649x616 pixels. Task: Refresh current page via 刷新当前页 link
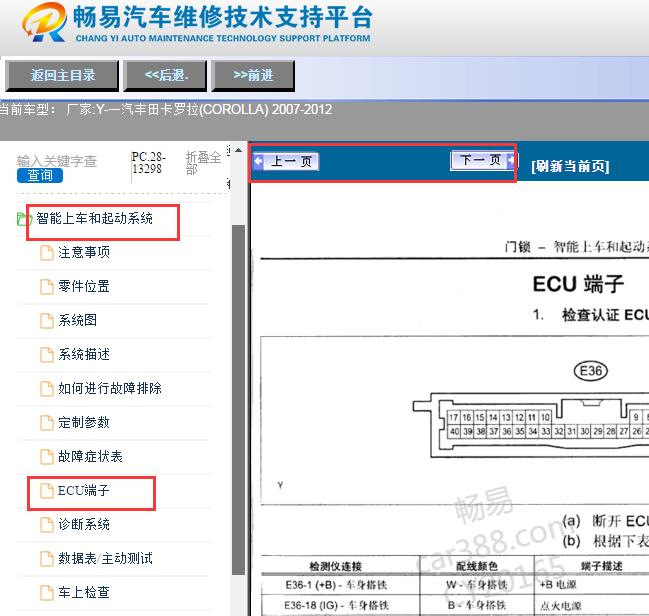pyautogui.click(x=570, y=166)
